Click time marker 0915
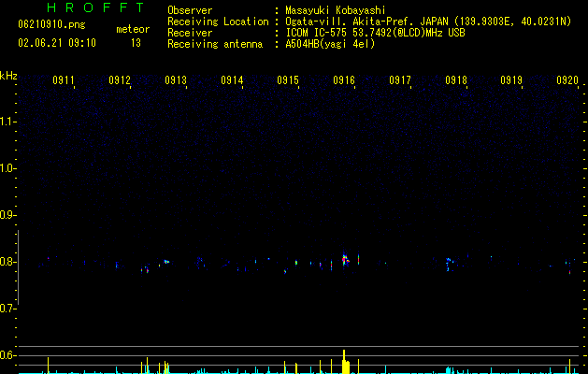This screenshot has height=374, width=588. (x=288, y=80)
